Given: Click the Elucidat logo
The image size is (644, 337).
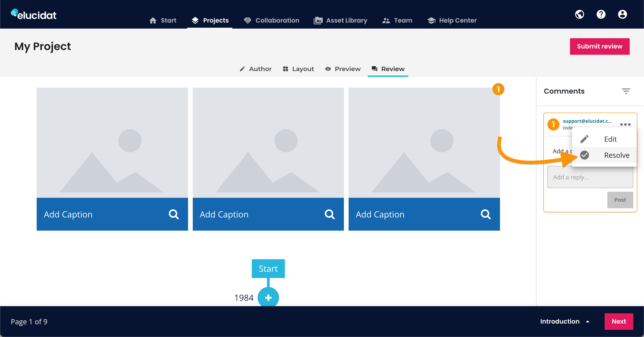Looking at the screenshot, I should click(34, 15).
